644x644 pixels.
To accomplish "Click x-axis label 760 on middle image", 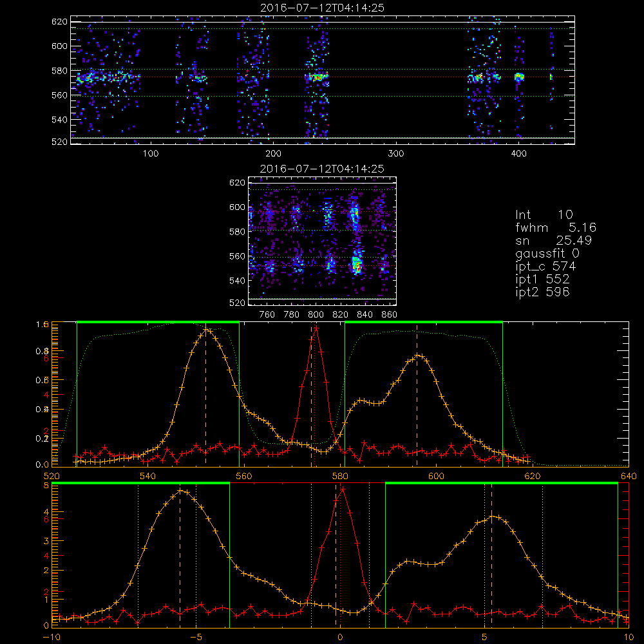I will (267, 315).
